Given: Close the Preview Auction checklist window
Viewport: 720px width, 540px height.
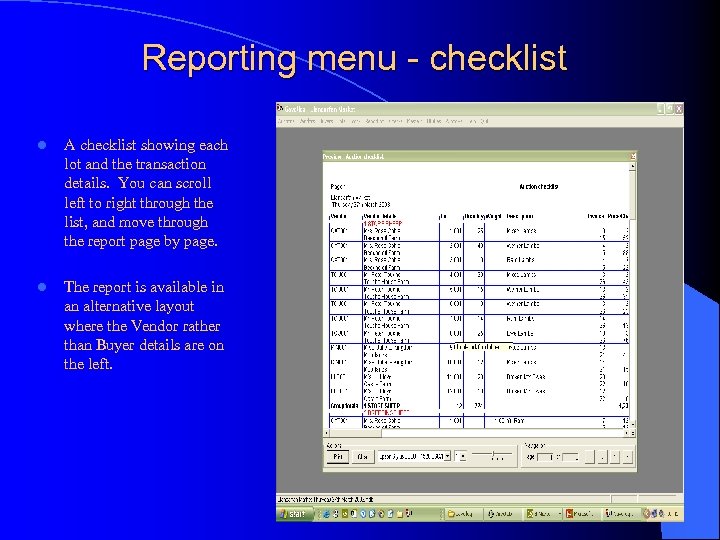Looking at the screenshot, I should tap(633, 157).
